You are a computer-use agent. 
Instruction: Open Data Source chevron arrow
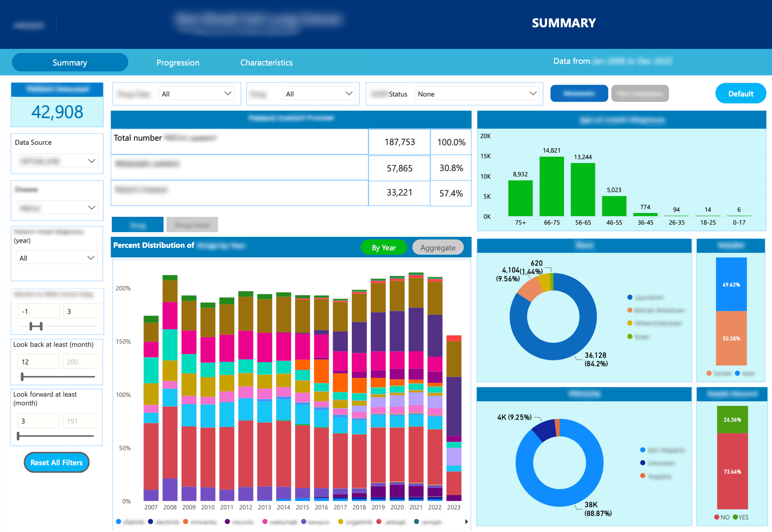pyautogui.click(x=92, y=161)
